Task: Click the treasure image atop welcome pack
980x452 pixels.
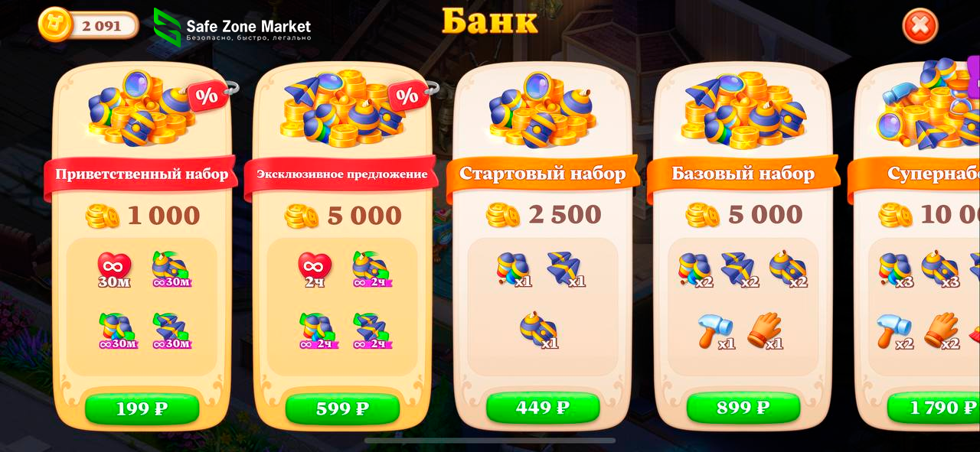Action: pyautogui.click(x=138, y=107)
